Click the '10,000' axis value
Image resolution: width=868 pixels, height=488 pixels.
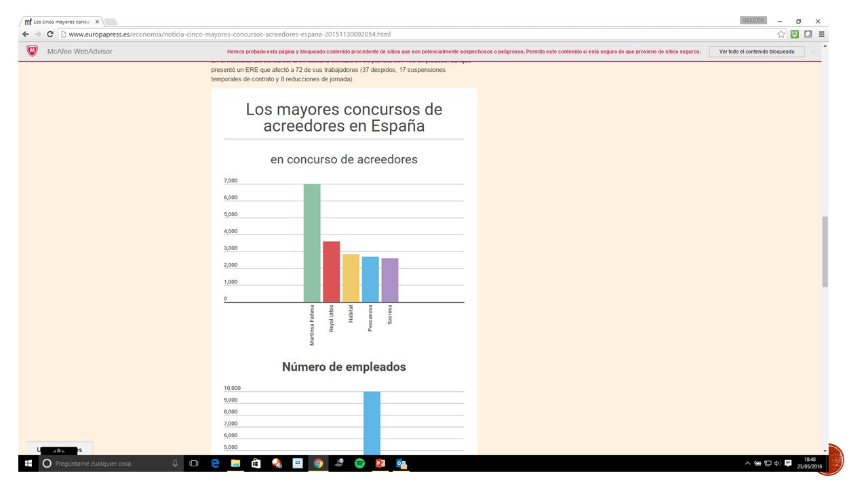(232, 388)
